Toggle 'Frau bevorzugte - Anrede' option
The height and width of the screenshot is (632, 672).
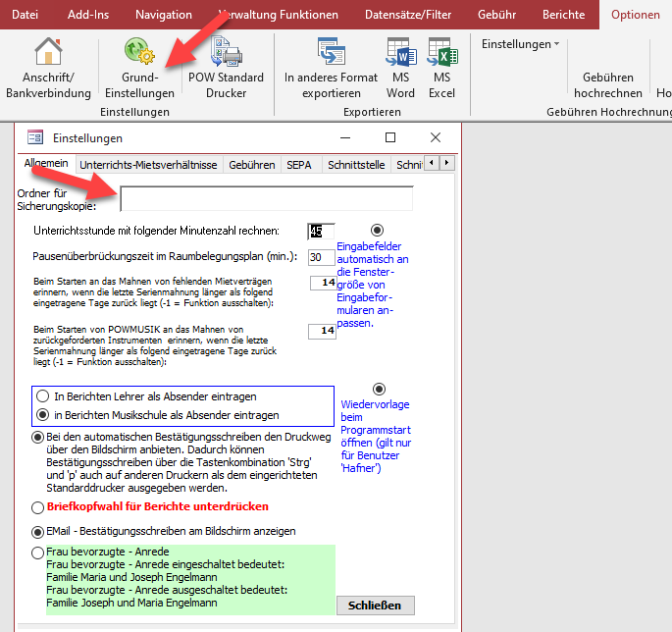[38, 553]
